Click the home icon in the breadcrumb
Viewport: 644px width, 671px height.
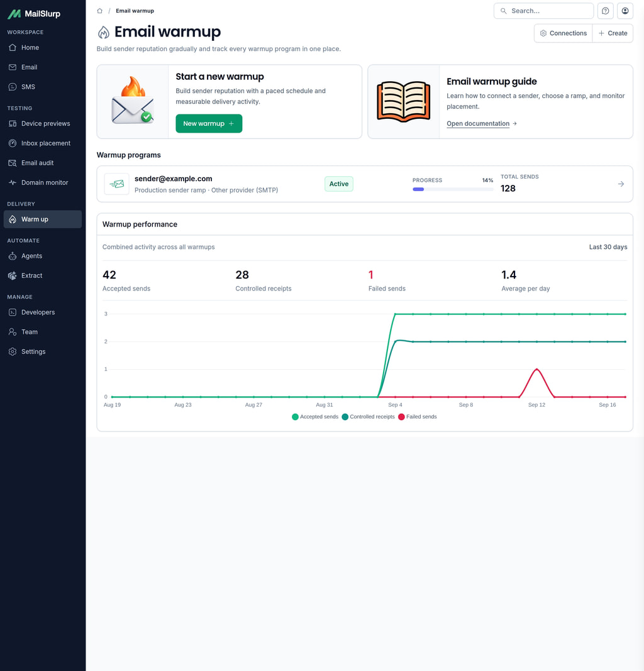coord(100,11)
